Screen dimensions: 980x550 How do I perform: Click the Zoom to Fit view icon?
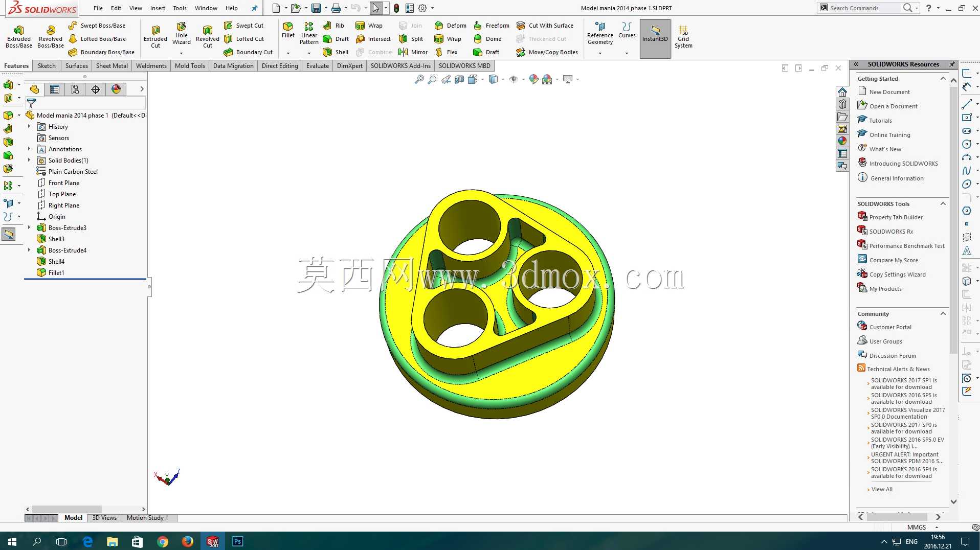(419, 79)
